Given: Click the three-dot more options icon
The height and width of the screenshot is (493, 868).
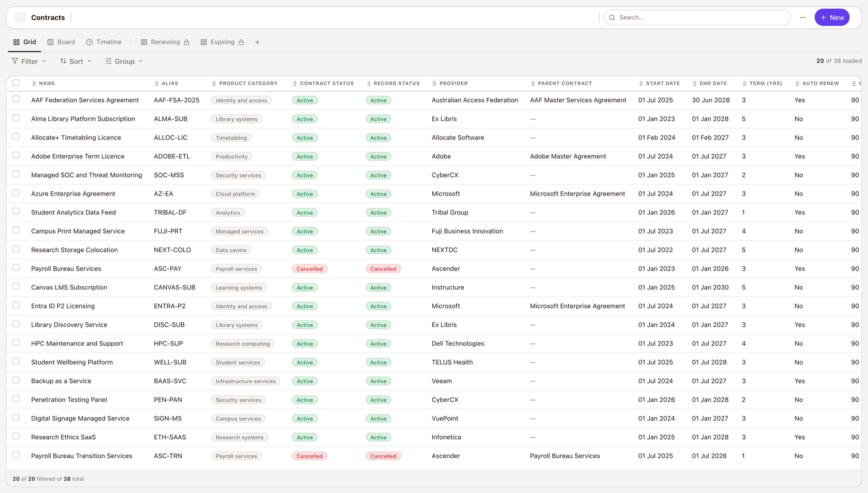Looking at the screenshot, I should click(803, 18).
